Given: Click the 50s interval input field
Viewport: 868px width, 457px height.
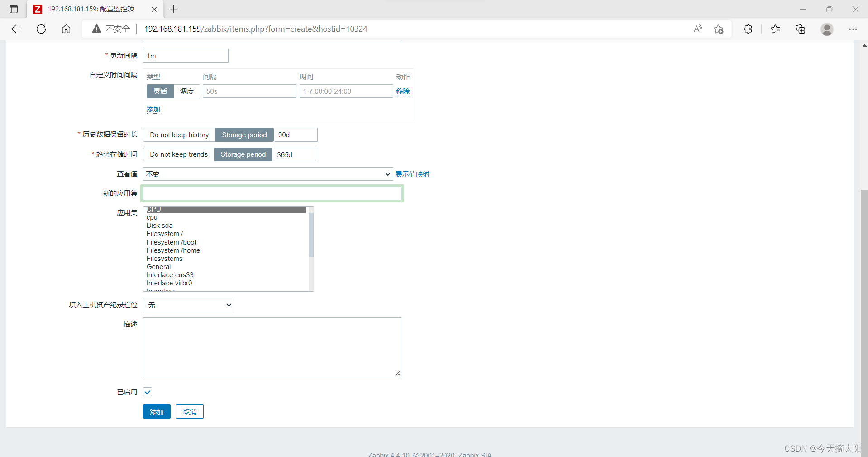Looking at the screenshot, I should point(249,91).
